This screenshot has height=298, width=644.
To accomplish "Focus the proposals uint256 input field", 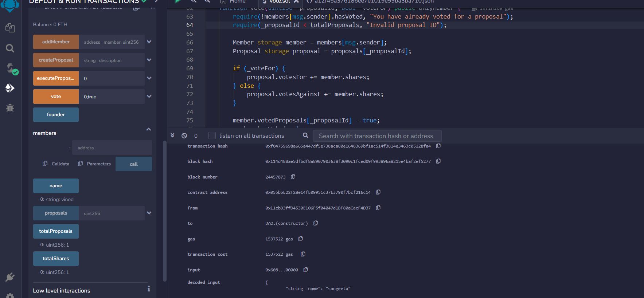I will tap(112, 213).
